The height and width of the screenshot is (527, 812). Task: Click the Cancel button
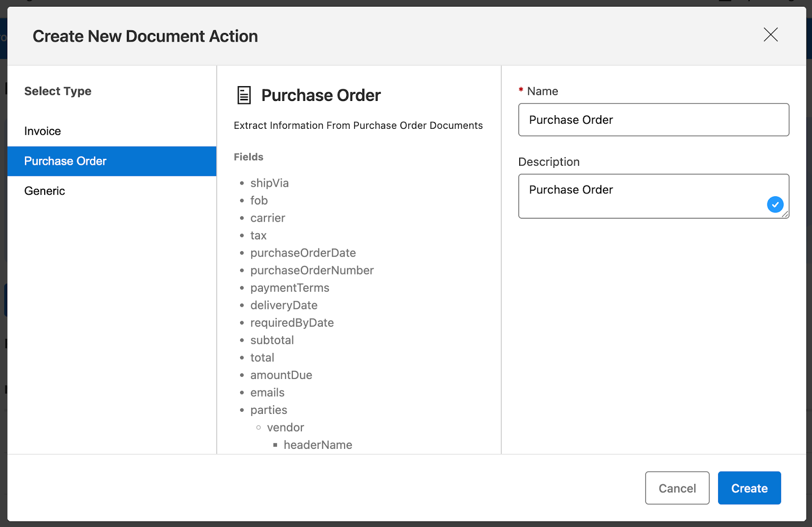point(677,488)
